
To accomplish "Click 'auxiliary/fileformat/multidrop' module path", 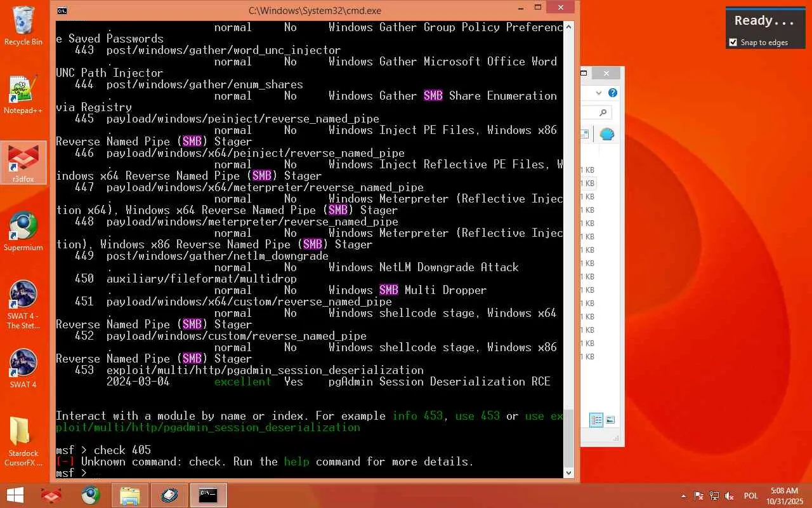I will (202, 279).
